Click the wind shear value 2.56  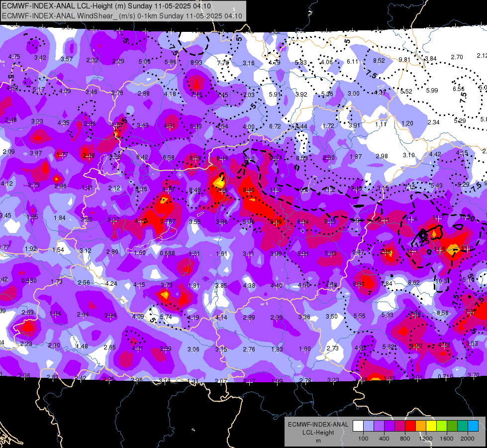click(84, 283)
